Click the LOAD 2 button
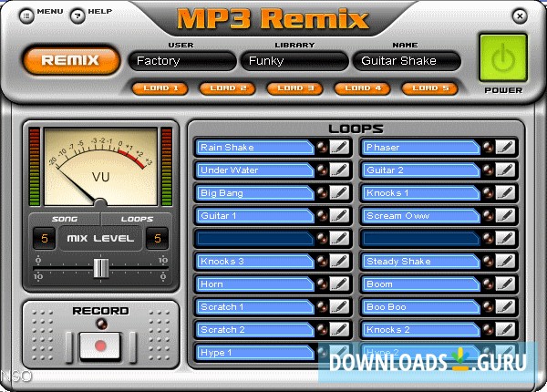 tap(228, 88)
